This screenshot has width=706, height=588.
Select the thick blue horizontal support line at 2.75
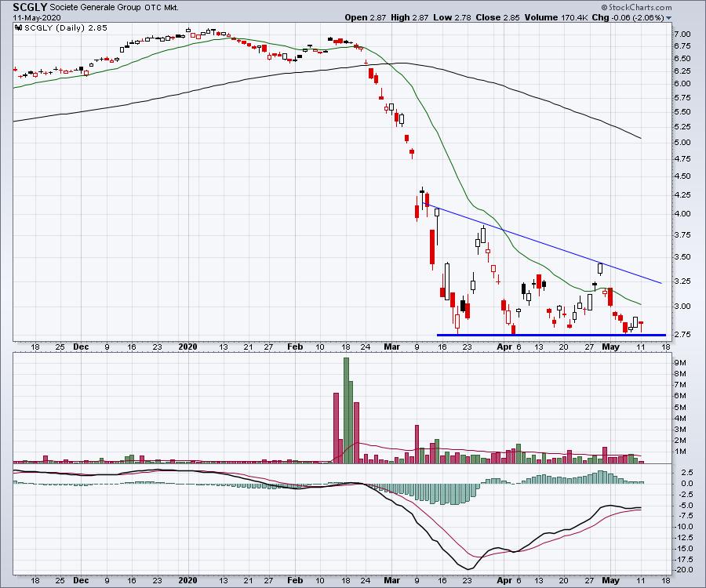tap(549, 335)
